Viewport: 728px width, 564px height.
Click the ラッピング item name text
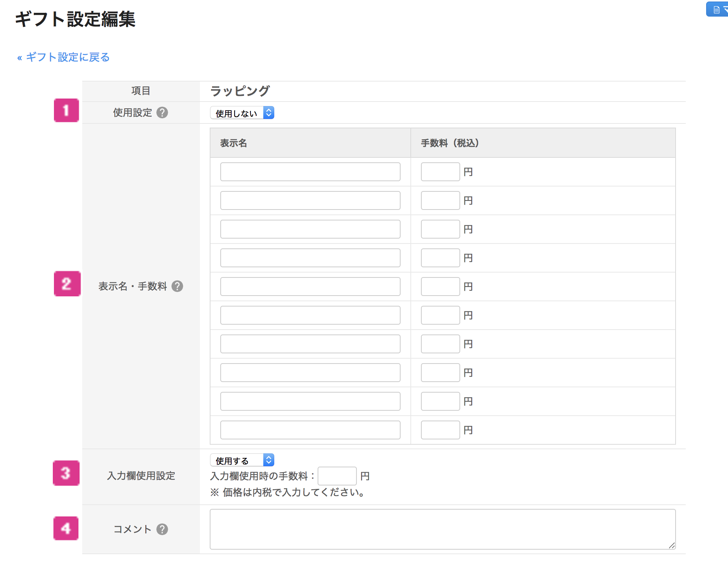240,91
